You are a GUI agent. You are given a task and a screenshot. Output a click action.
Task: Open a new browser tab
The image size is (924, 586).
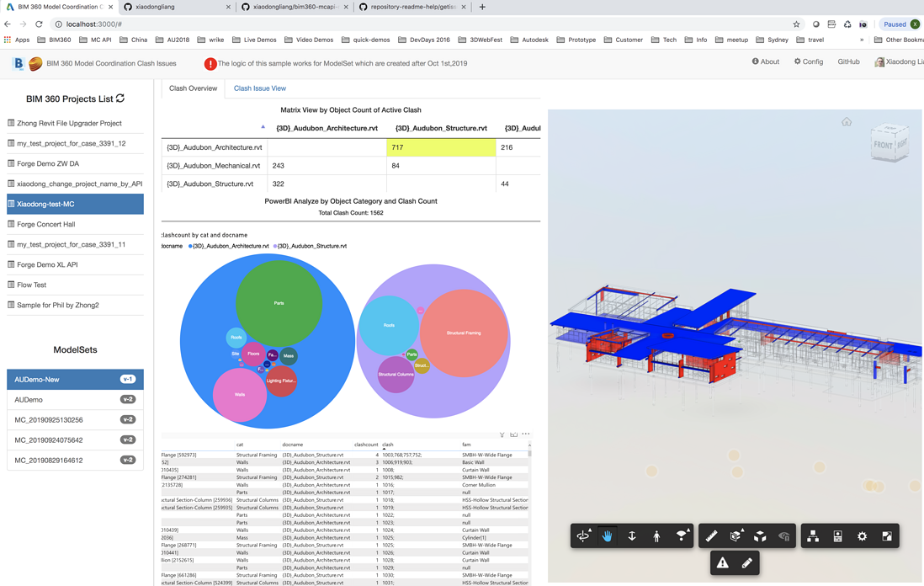pyautogui.click(x=482, y=7)
